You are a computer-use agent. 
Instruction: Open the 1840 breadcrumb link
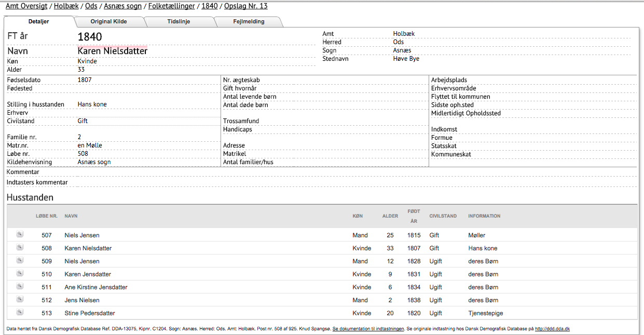[x=209, y=6]
